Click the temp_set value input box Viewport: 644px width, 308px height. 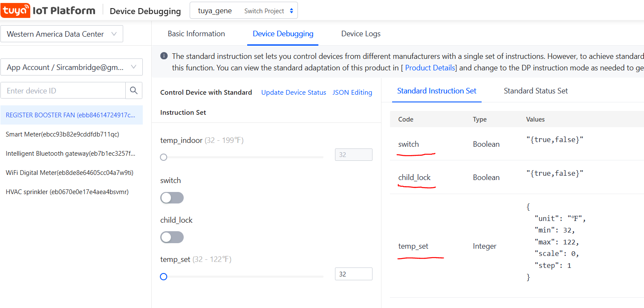(353, 274)
